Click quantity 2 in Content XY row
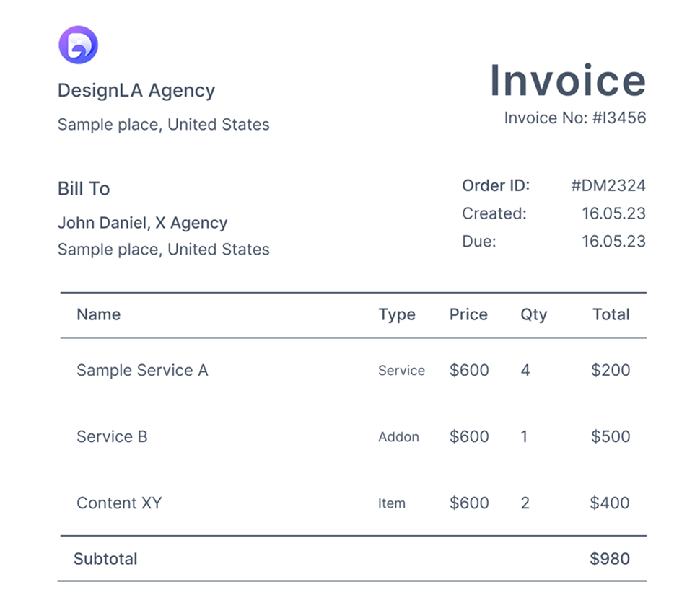The width and height of the screenshot is (700, 600). point(525,503)
